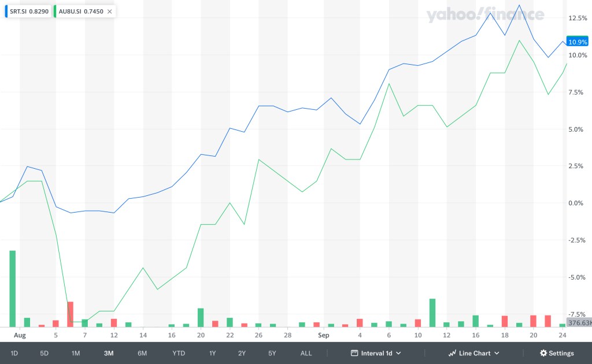This screenshot has height=364, width=592.
Task: Show year-to-date with YTD
Action: tap(179, 353)
